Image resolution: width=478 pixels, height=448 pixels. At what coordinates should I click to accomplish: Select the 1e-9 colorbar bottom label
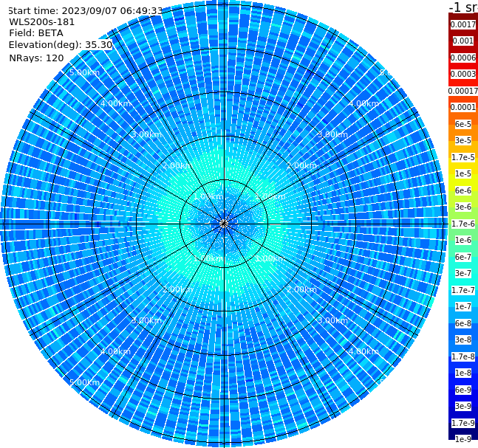(x=463, y=439)
